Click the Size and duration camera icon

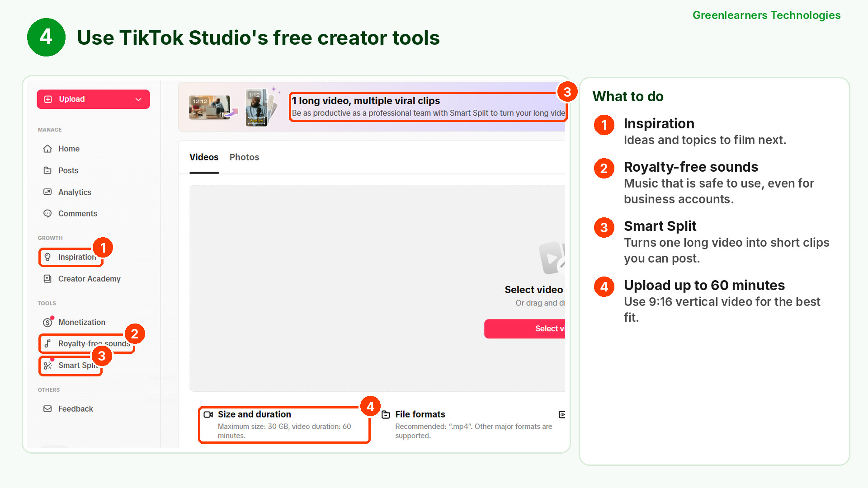[x=208, y=414]
